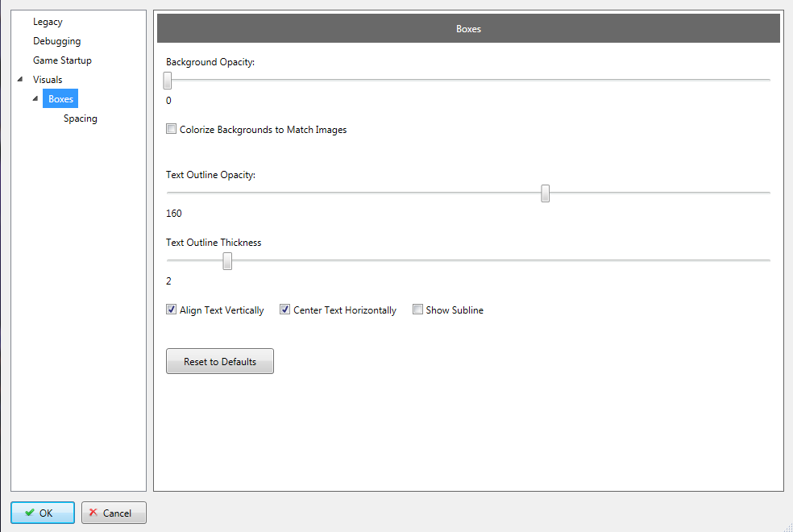The height and width of the screenshot is (532, 793).
Task: Click the Boxes header banner
Action: coord(468,28)
